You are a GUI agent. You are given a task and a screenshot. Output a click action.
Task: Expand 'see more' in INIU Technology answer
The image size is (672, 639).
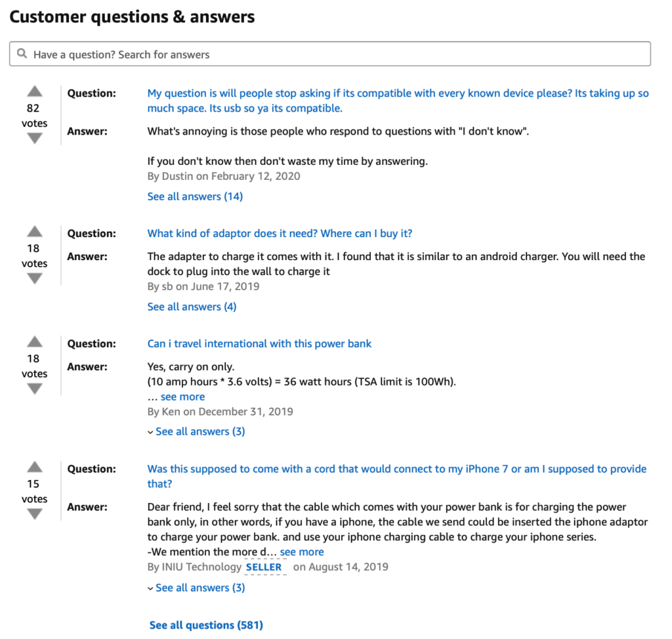tap(301, 552)
